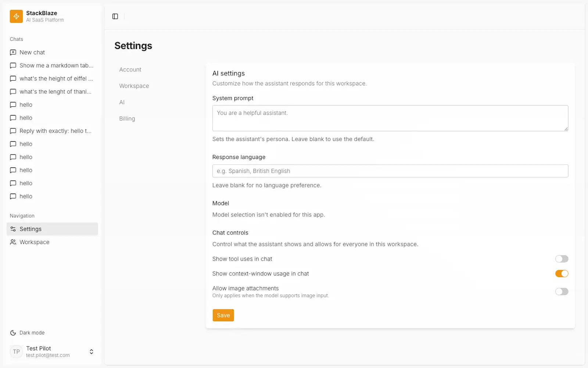Select the AI settings tab
The image size is (588, 368).
click(x=122, y=102)
